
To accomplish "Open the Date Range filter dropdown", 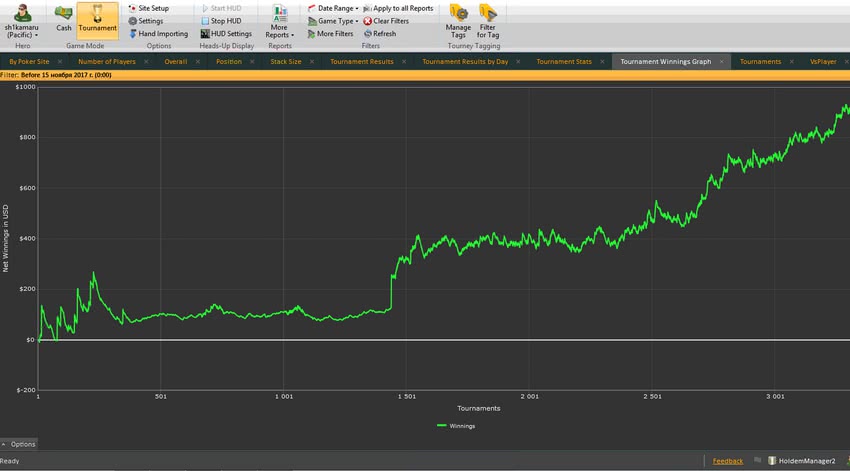I will 333,8.
